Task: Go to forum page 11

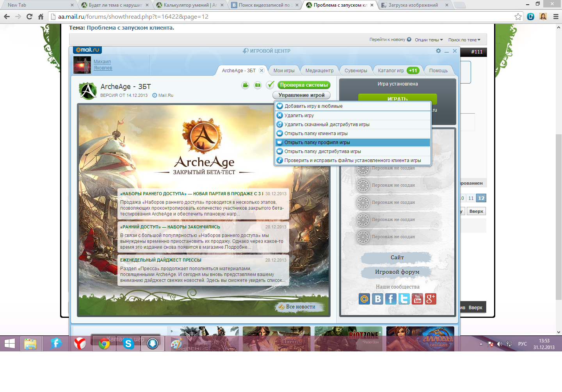Action: click(x=471, y=198)
